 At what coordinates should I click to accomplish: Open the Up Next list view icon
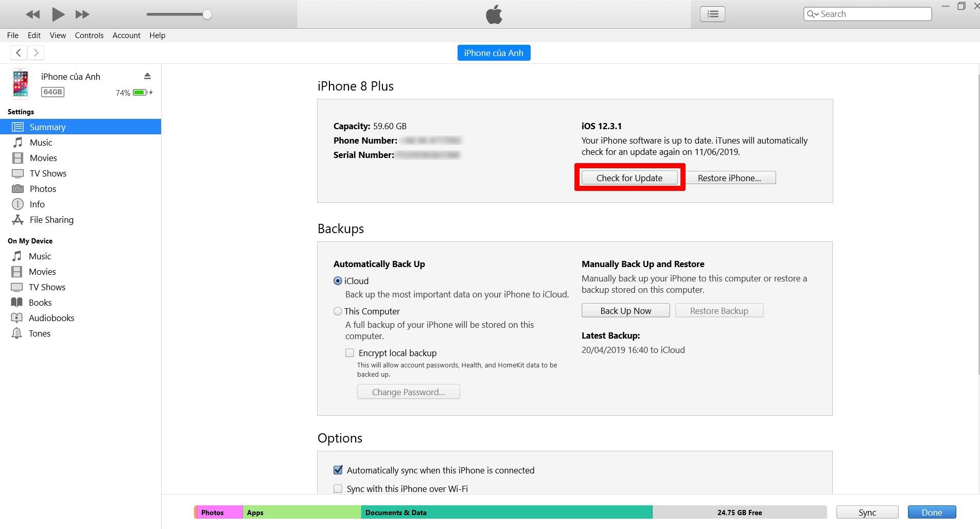(x=712, y=14)
